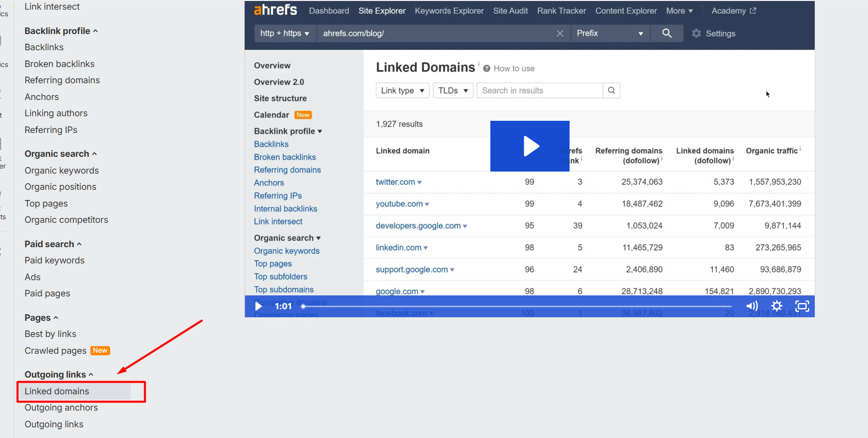Click the Academy external link icon
Viewport: 868px width, 438px height.
pyautogui.click(x=753, y=11)
